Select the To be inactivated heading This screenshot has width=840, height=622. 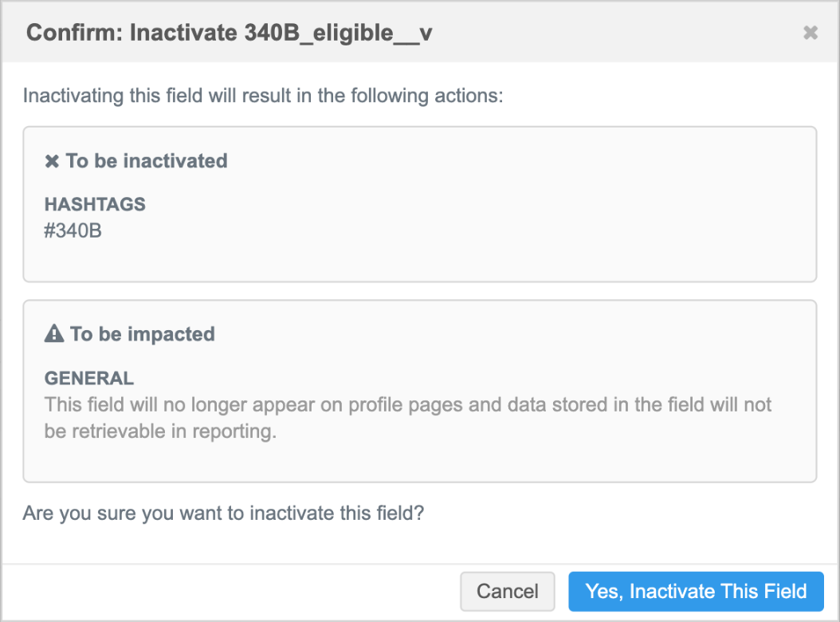pos(147,161)
